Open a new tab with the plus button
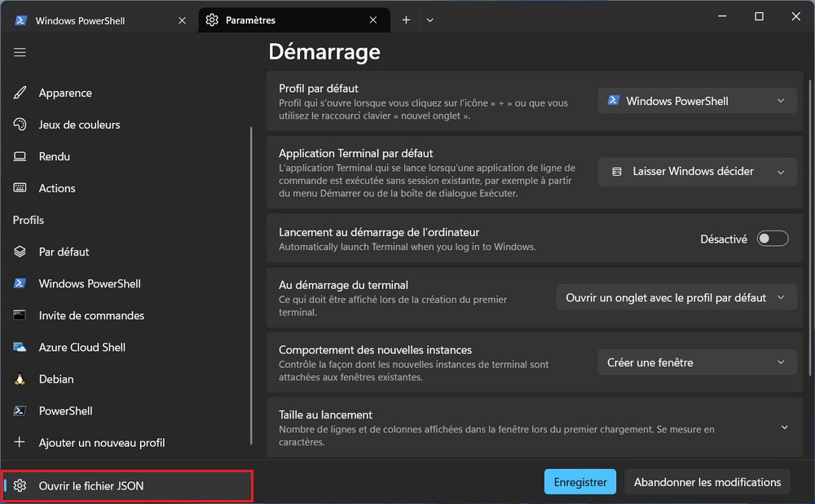The image size is (815, 504). tap(406, 20)
